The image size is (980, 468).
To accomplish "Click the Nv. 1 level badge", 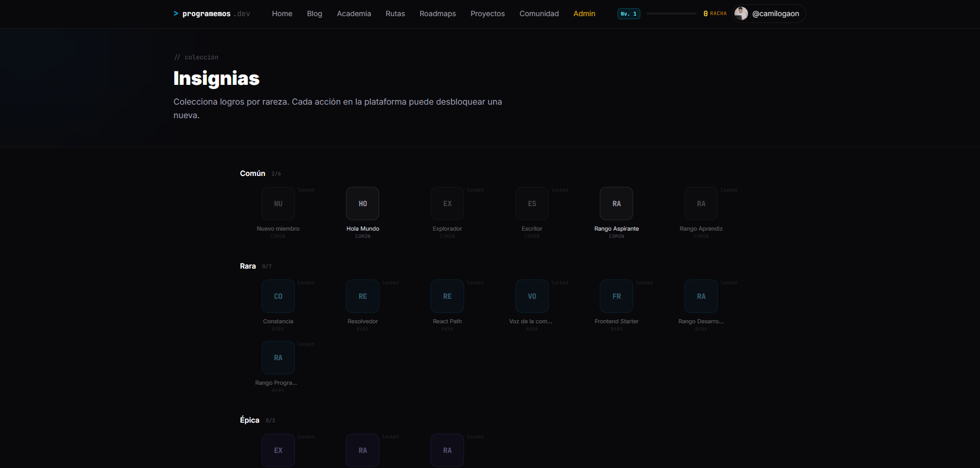I will pyautogui.click(x=628, y=14).
